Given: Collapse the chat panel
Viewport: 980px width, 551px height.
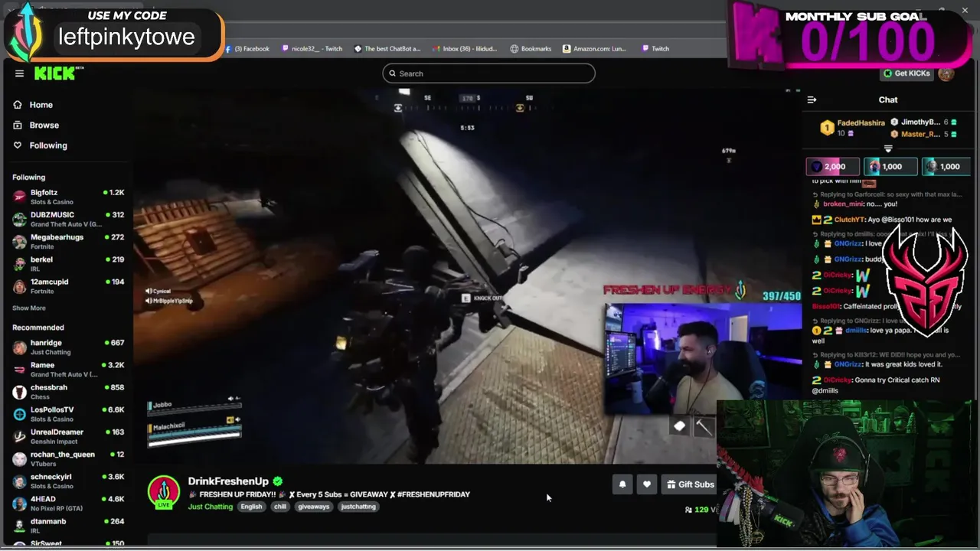Looking at the screenshot, I should coord(812,99).
